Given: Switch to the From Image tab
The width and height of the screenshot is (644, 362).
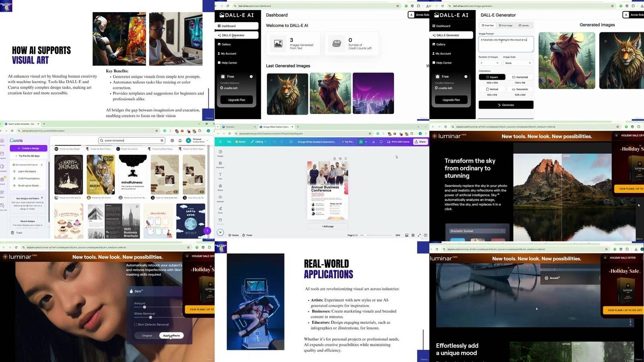Looking at the screenshot, I should tap(506, 25).
